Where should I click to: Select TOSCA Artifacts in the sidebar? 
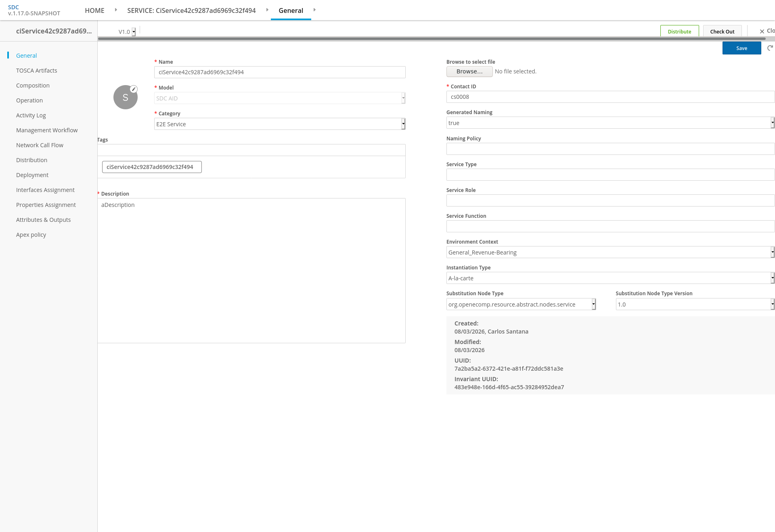coord(37,71)
